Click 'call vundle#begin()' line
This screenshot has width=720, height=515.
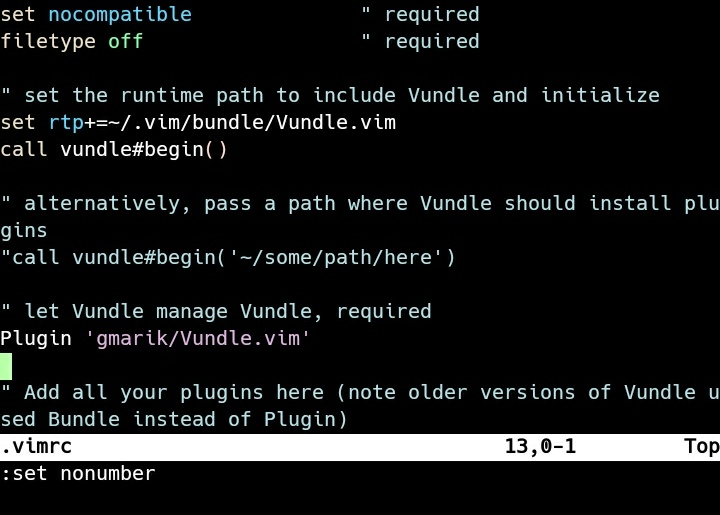tap(114, 150)
